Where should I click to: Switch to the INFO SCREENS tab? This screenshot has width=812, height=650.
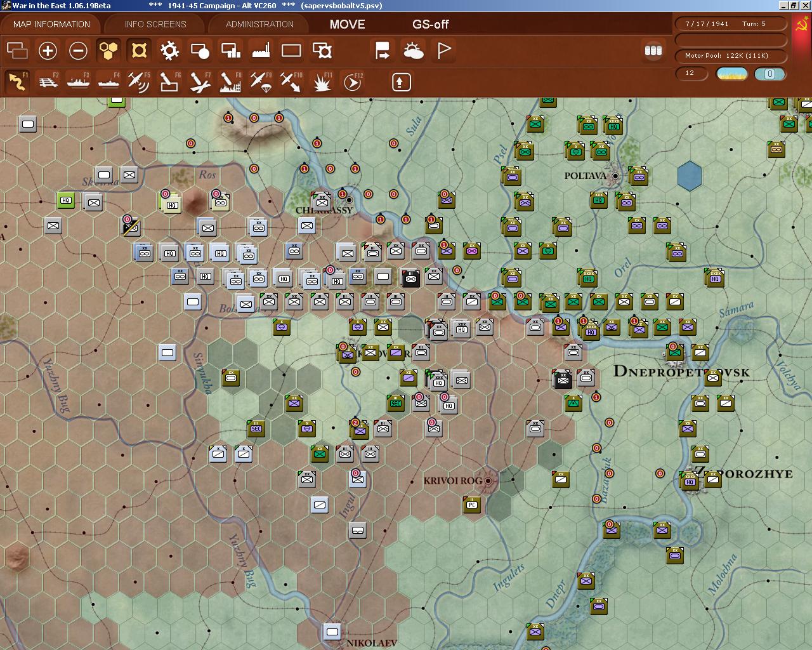pos(155,24)
